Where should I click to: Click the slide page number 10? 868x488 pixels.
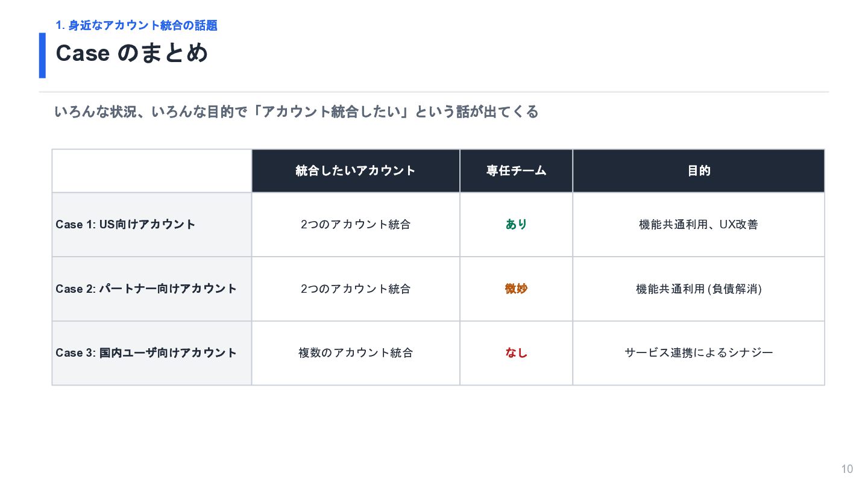pyautogui.click(x=847, y=469)
